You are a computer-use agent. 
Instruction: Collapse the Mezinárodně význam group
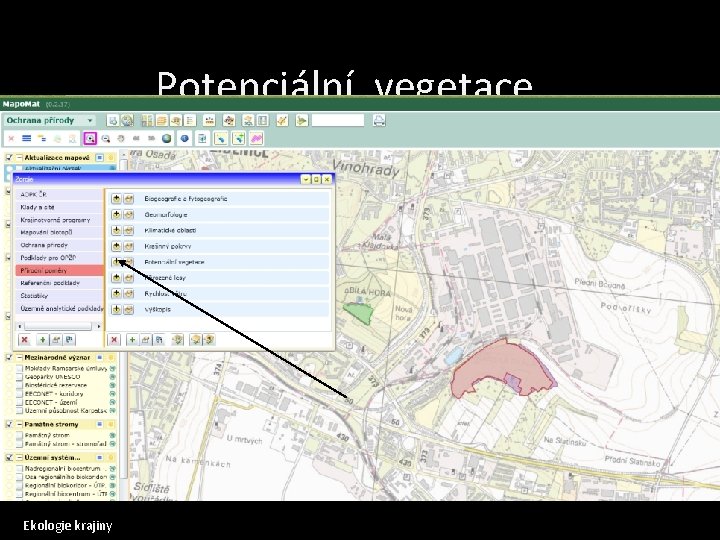[x=20, y=357]
